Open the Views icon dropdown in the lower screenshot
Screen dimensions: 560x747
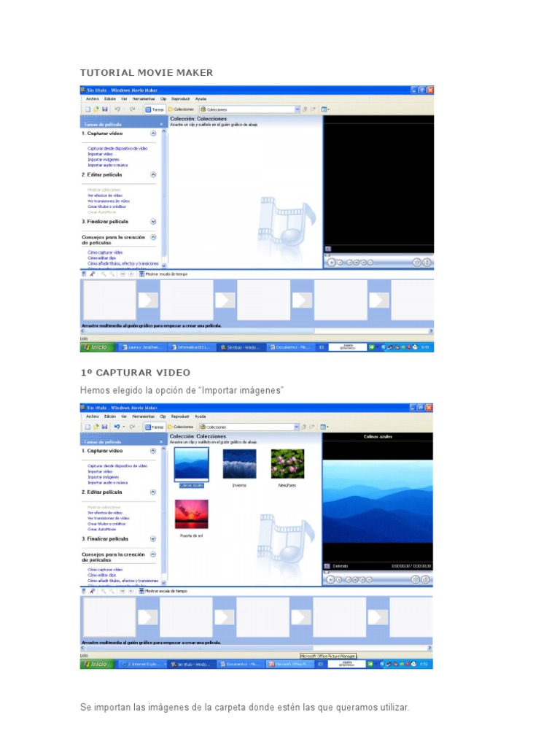(x=324, y=427)
